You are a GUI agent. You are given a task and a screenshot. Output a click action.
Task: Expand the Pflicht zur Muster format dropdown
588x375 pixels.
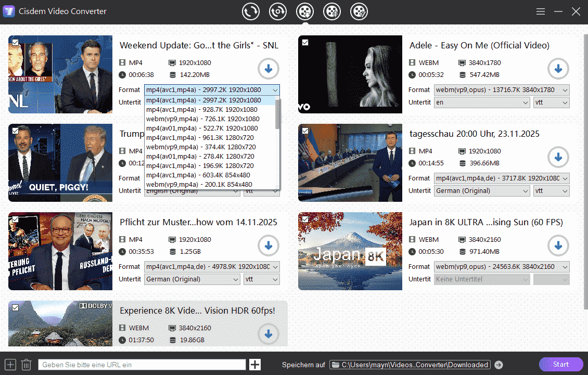212,267
